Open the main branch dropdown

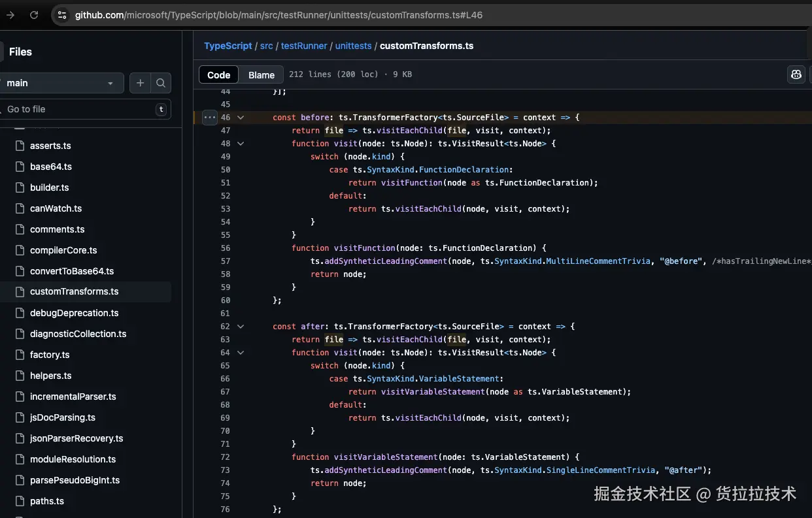point(61,83)
